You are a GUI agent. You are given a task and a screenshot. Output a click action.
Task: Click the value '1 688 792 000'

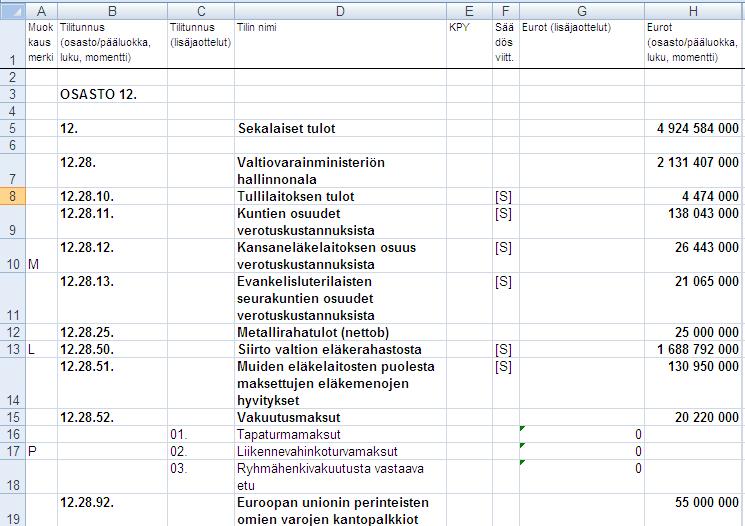(x=697, y=349)
